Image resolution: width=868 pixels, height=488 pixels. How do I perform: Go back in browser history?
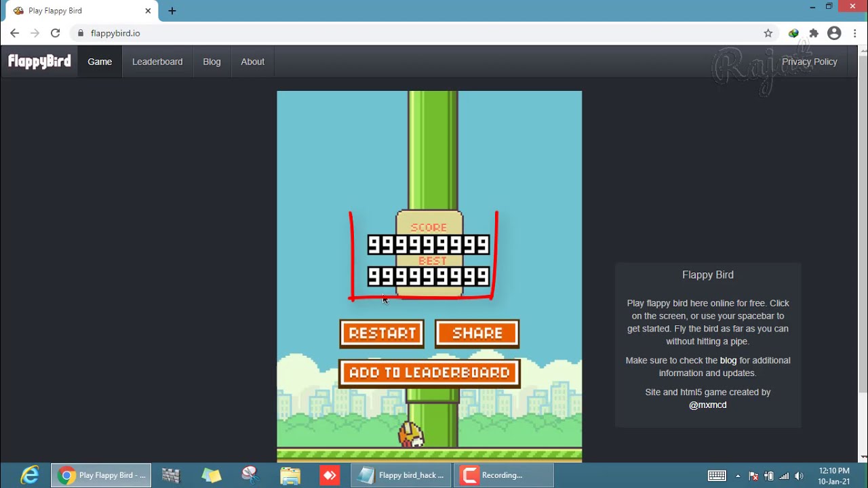(14, 33)
